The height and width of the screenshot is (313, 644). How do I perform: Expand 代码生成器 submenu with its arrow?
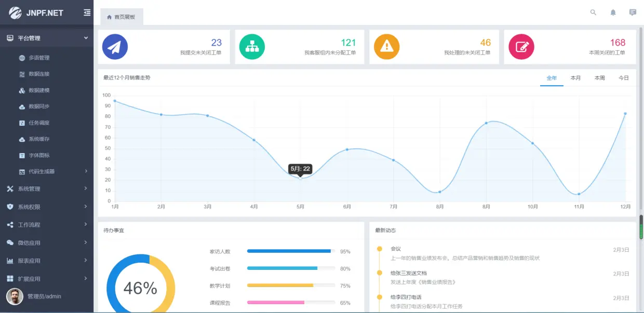[x=86, y=171]
